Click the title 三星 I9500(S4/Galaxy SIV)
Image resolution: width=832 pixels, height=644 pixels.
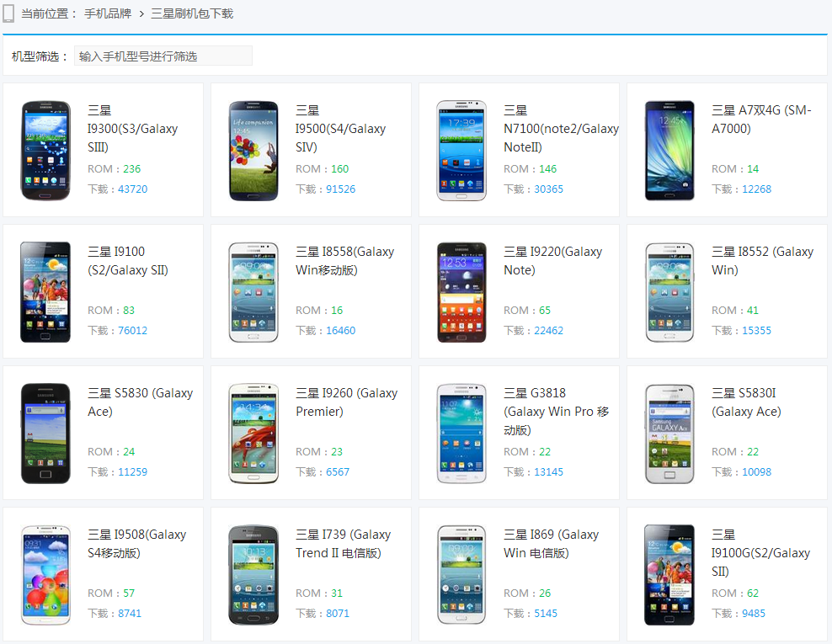pos(341,129)
